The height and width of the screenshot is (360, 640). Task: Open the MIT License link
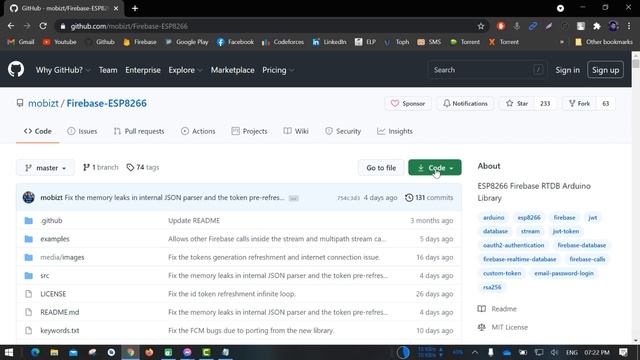(509, 327)
